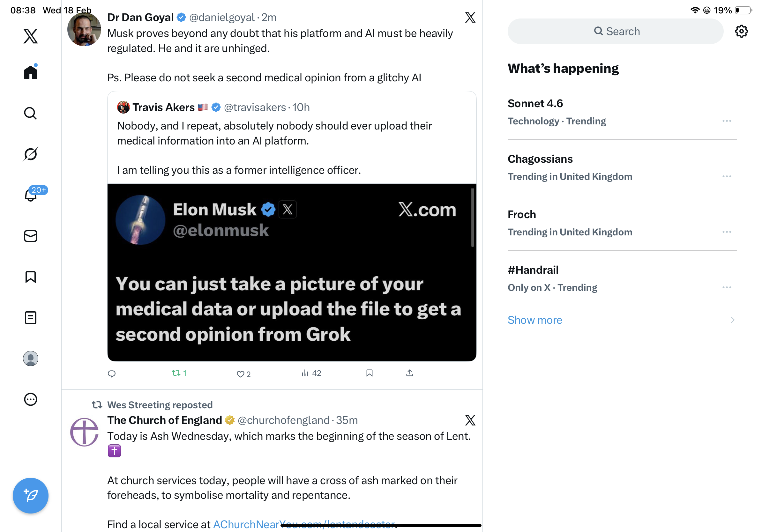Click the Search input field
Image resolution: width=762 pixels, height=532 pixels.
point(615,32)
